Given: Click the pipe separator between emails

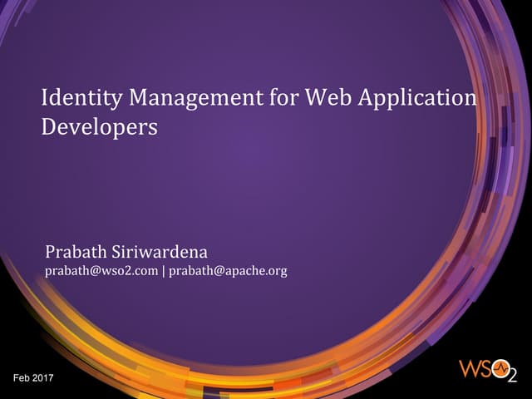Looking at the screenshot, I should [163, 271].
